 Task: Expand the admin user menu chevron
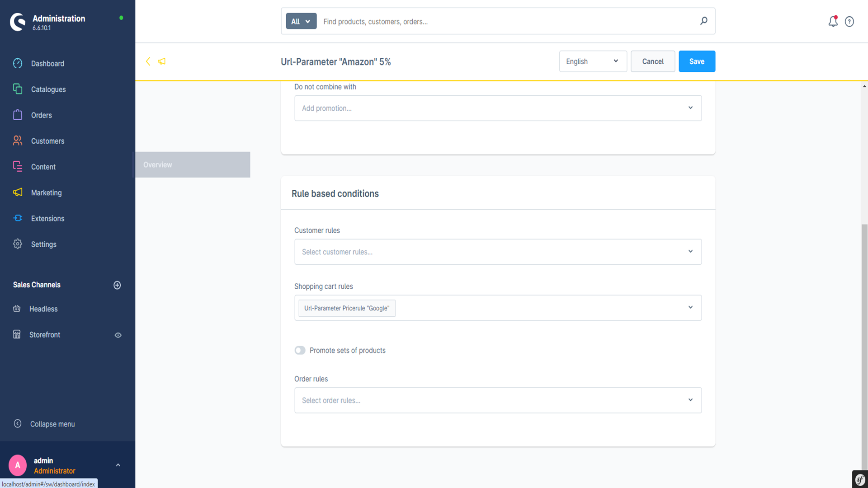pyautogui.click(x=118, y=465)
